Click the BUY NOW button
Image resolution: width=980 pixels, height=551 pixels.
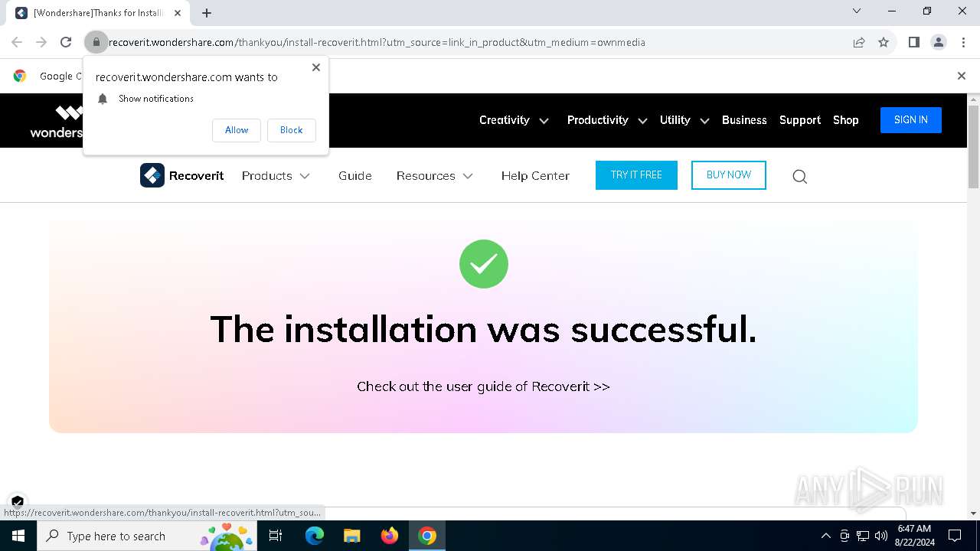[729, 175]
